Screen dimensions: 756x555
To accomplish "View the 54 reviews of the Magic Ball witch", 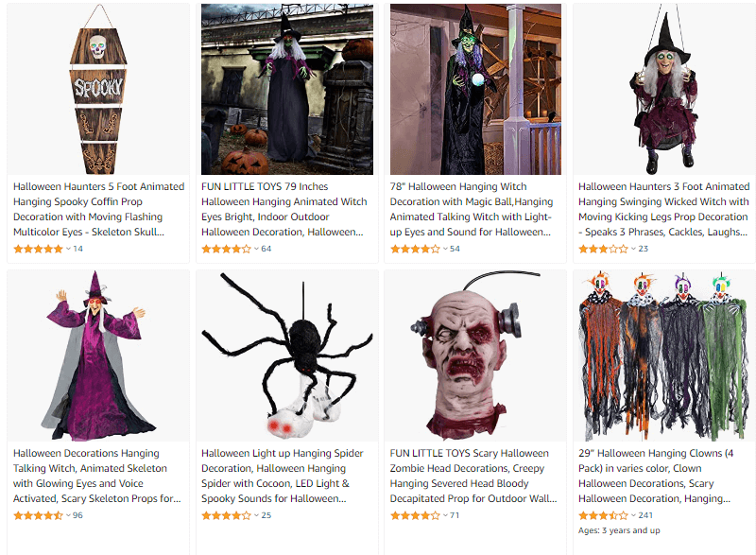I will [455, 249].
